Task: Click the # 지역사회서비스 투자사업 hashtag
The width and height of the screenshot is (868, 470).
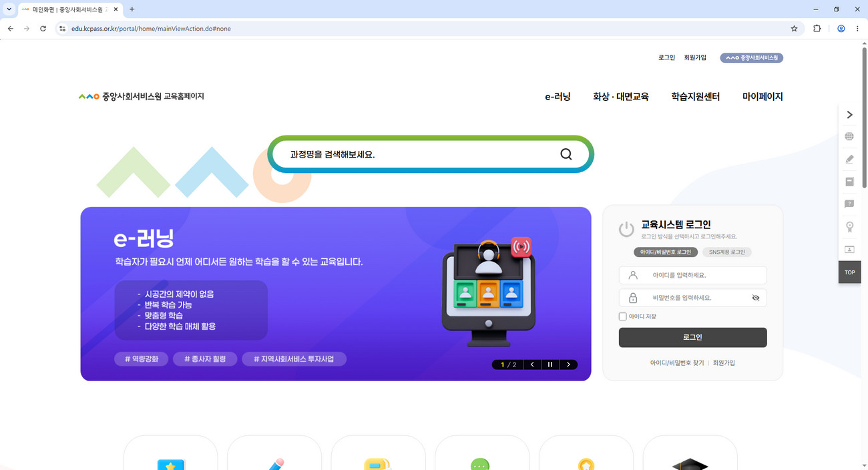Action: (294, 359)
